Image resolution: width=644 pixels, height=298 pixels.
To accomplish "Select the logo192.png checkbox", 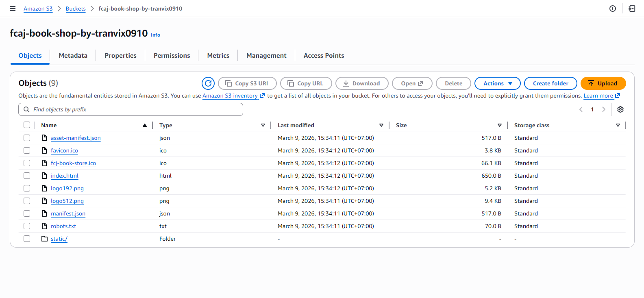I will tap(27, 188).
